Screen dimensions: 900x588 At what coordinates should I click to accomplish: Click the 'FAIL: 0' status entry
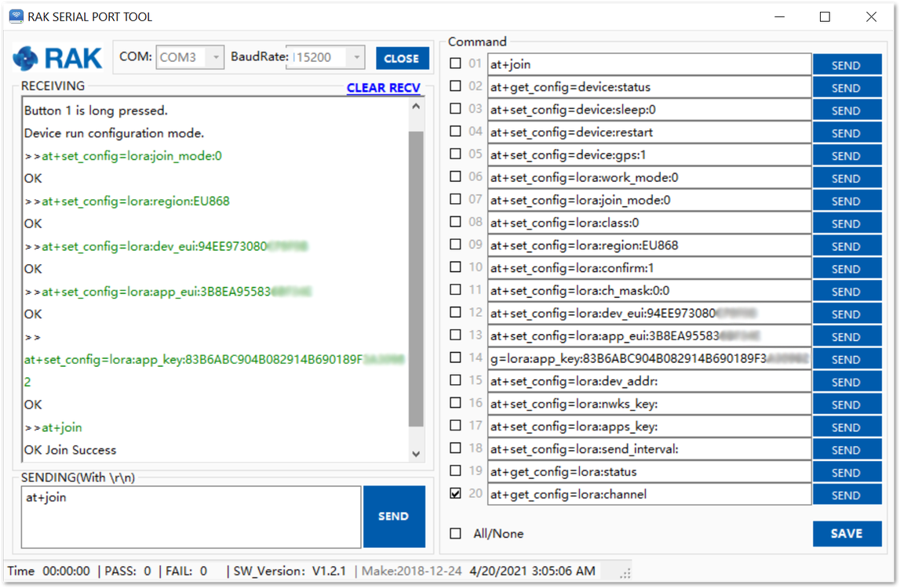tap(187, 572)
